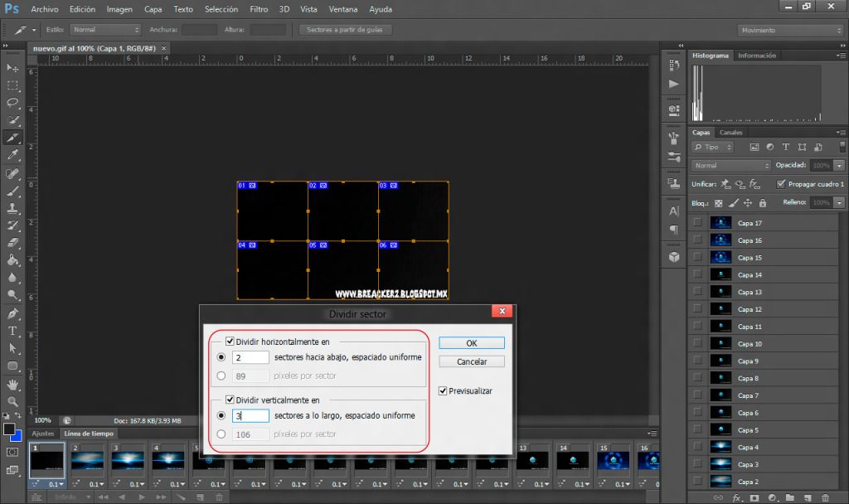Switch to the Ajustes tab

[x=43, y=434]
